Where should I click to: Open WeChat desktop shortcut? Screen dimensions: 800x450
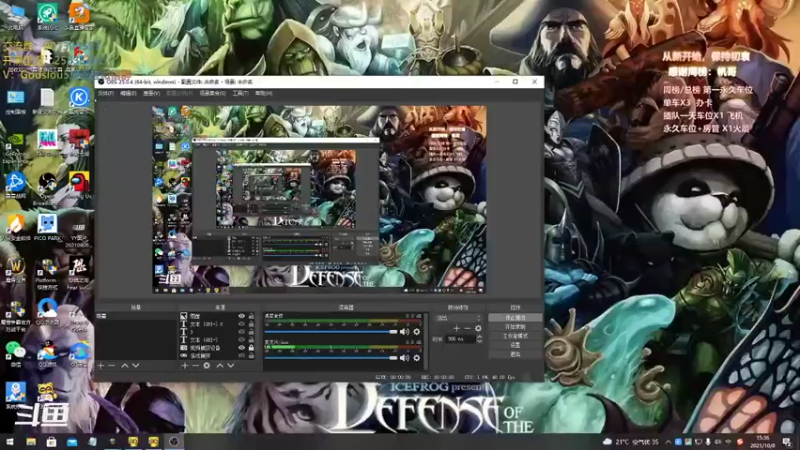click(x=15, y=352)
